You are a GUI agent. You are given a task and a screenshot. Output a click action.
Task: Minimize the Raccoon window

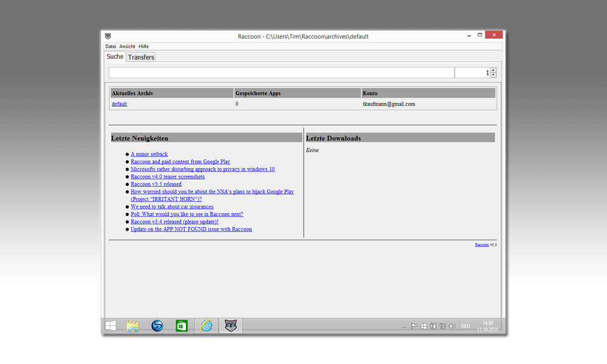point(469,35)
